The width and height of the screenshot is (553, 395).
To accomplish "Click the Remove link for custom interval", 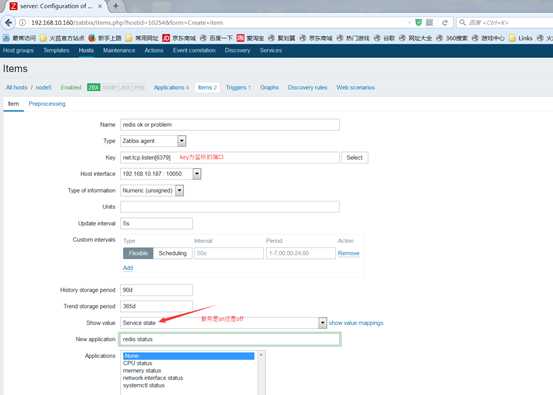I will click(348, 253).
